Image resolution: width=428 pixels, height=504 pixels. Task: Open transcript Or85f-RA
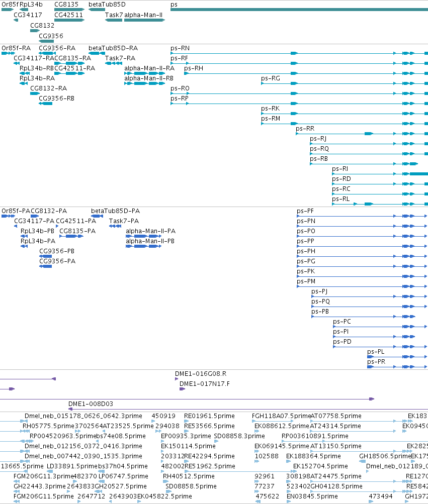coord(16,48)
